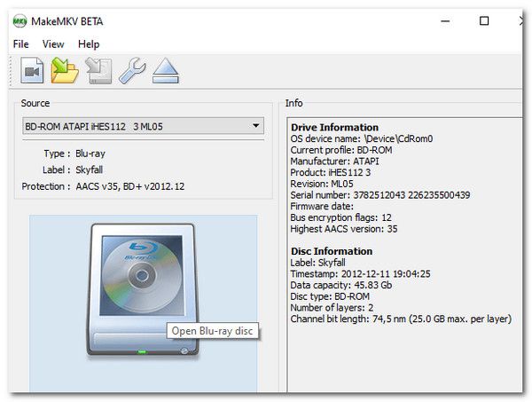The image size is (532, 402).
Task: Minimize the MakeMKV window
Action: [445, 21]
